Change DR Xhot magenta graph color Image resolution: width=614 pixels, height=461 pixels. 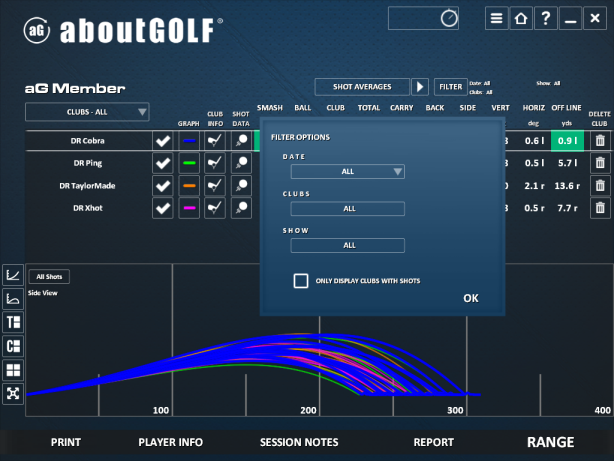click(189, 208)
